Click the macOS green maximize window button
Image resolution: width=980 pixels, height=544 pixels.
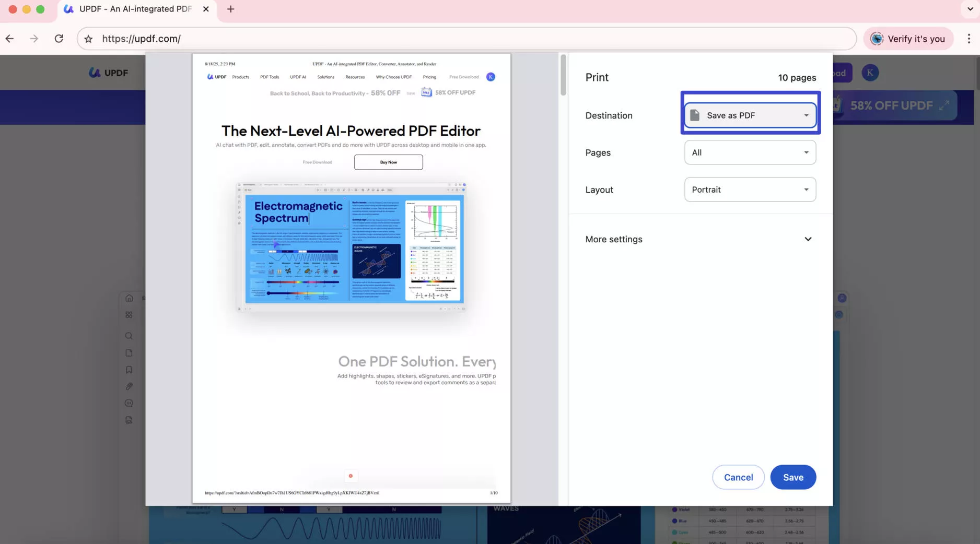[40, 9]
